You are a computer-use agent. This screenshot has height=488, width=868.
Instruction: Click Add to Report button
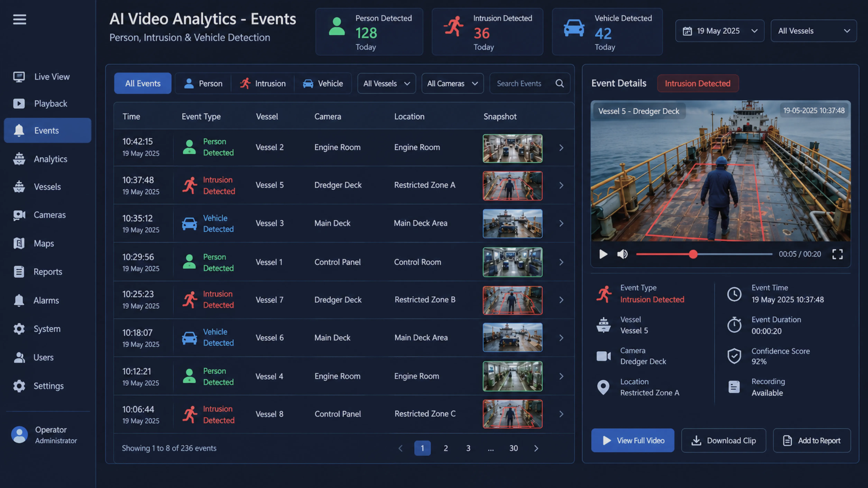(x=812, y=440)
